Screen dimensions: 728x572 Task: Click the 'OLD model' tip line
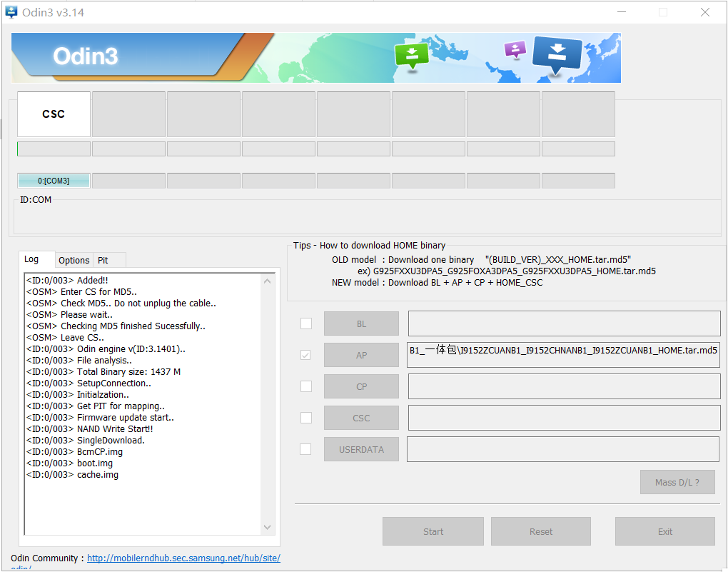coord(482,260)
